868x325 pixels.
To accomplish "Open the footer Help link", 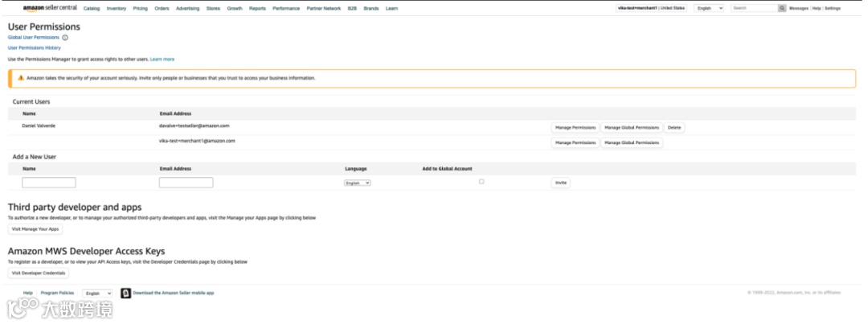I will tap(27, 293).
